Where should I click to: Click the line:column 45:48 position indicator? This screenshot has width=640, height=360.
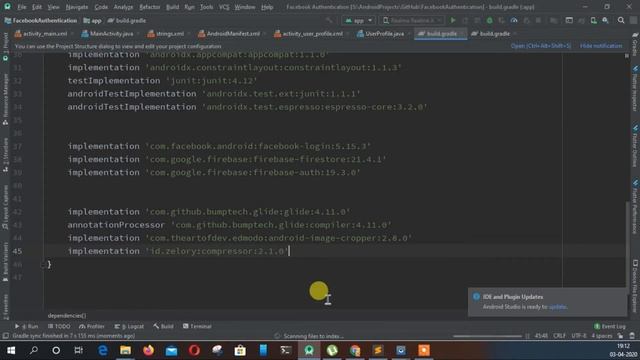point(541,336)
